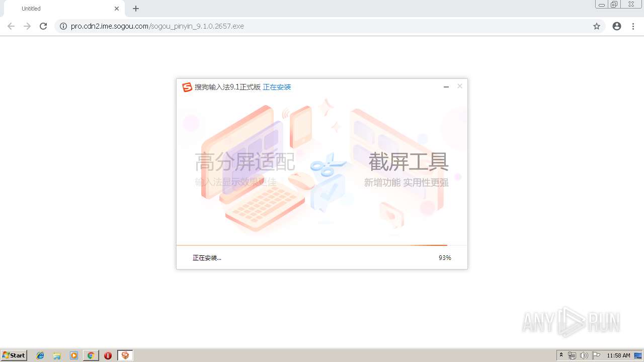
Task: Open the Chrome profile account icon
Action: point(617,26)
